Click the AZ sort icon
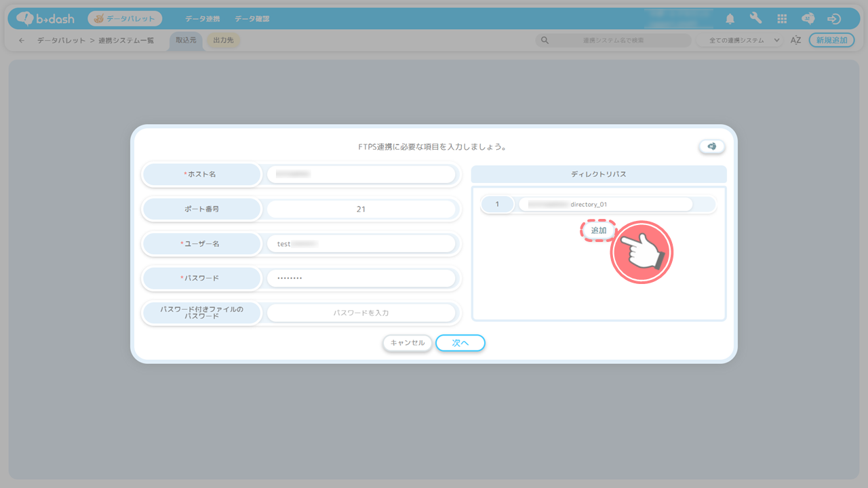The image size is (868, 488). [795, 41]
